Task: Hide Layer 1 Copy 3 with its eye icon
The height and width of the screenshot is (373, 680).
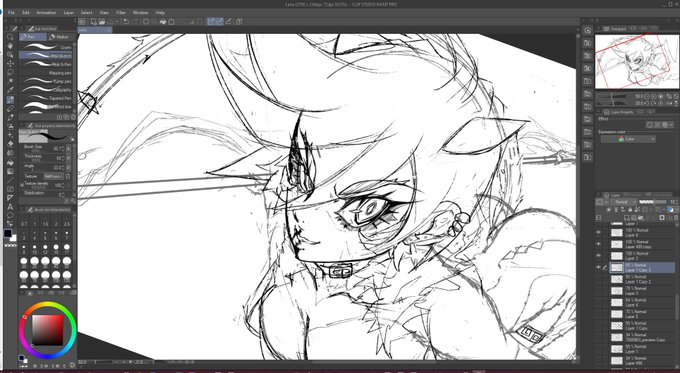Action: coord(598,268)
